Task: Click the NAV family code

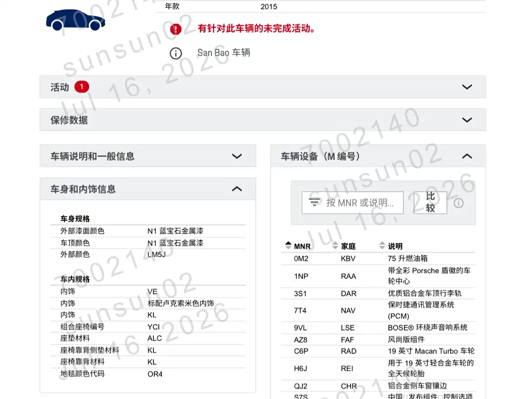Action: 348,310
